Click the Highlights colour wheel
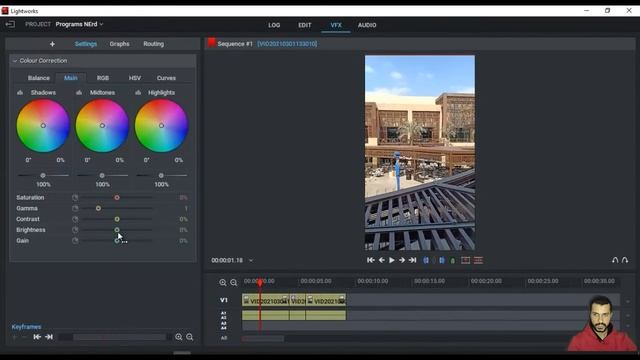Screen dimensions: 640x360 (161, 126)
